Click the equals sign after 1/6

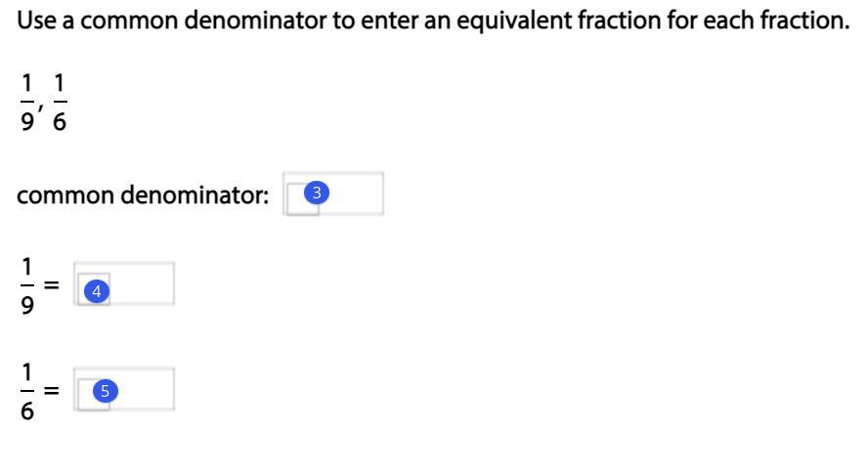tap(52, 390)
